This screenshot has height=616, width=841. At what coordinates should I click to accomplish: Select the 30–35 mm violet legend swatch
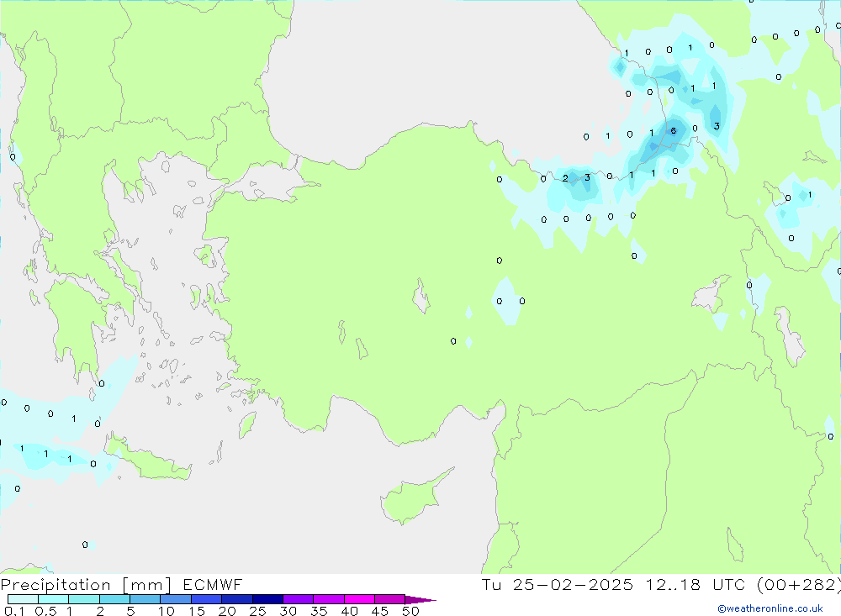point(299,599)
